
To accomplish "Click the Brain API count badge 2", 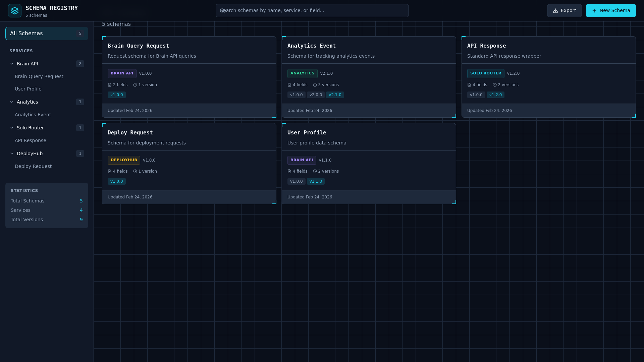I will click(80, 64).
